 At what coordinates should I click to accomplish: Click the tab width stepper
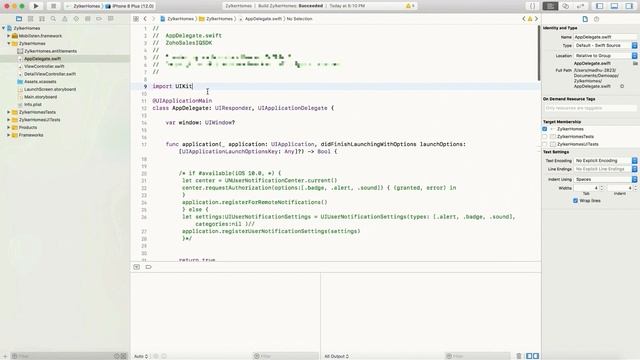pyautogui.click(x=602, y=188)
